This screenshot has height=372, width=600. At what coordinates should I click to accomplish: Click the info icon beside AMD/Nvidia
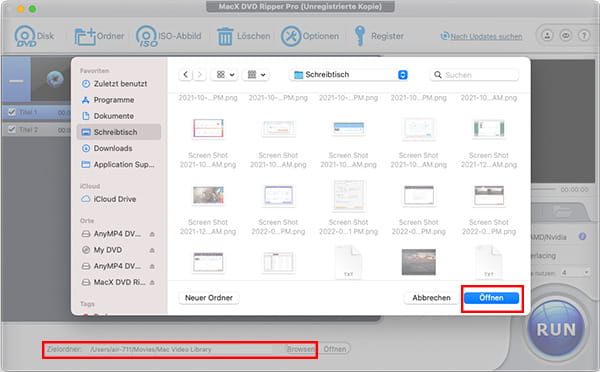pyautogui.click(x=582, y=237)
